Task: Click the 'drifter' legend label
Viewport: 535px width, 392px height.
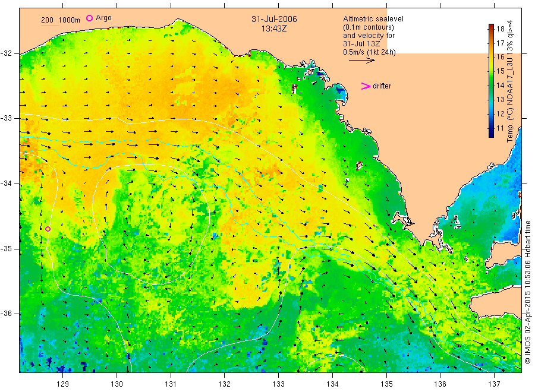Action: (382, 86)
